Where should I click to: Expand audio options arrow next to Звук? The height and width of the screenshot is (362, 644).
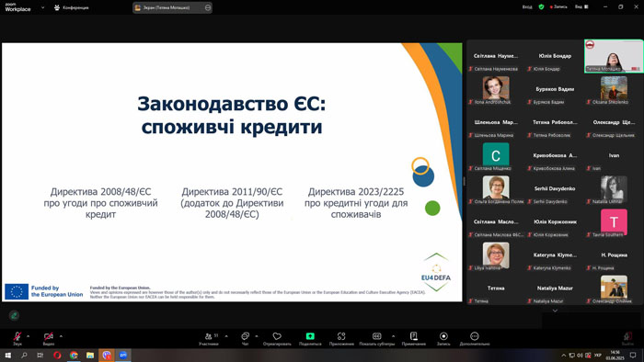coord(28,336)
